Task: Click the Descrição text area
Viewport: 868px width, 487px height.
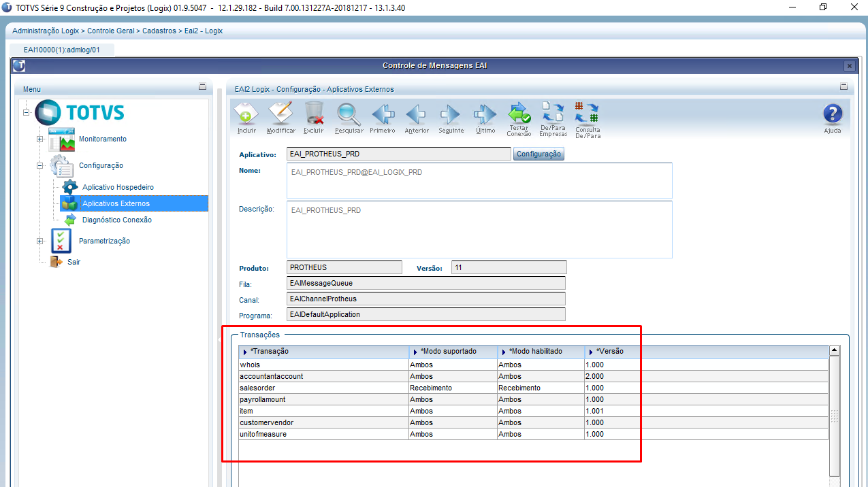Action: pos(479,229)
